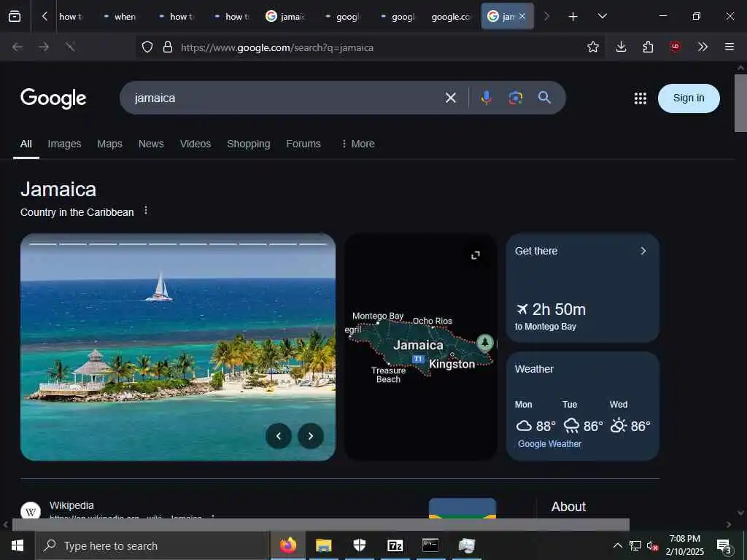Select the Images results tab
747x560 pixels.
point(64,144)
